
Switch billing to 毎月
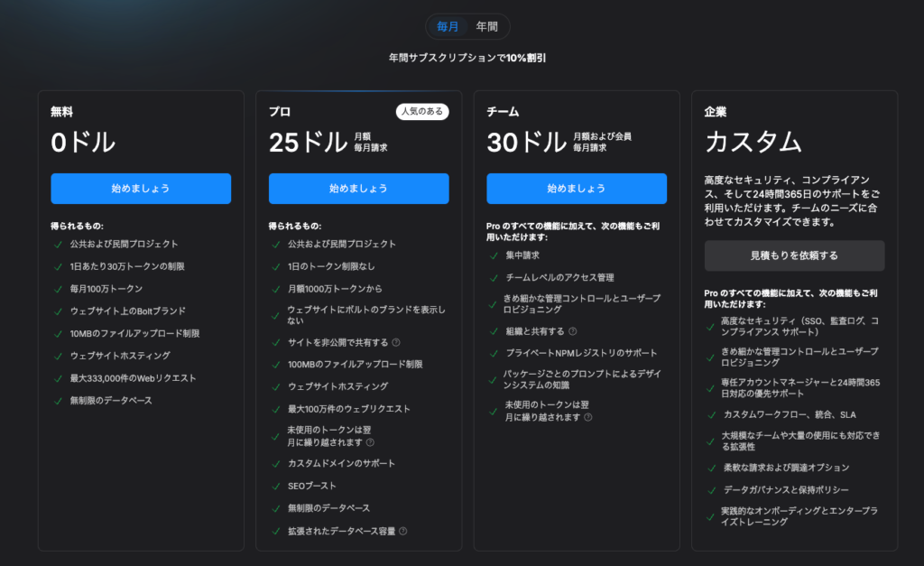click(x=448, y=27)
